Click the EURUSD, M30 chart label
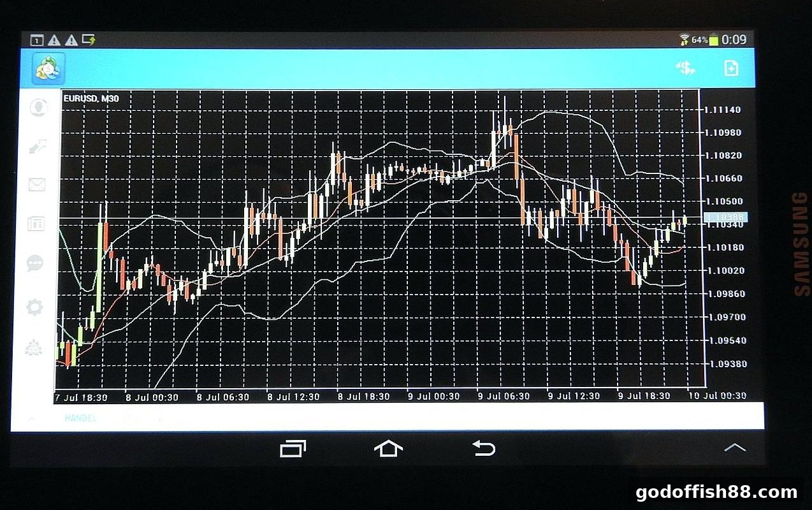The height and width of the screenshot is (510, 812). coord(91,99)
